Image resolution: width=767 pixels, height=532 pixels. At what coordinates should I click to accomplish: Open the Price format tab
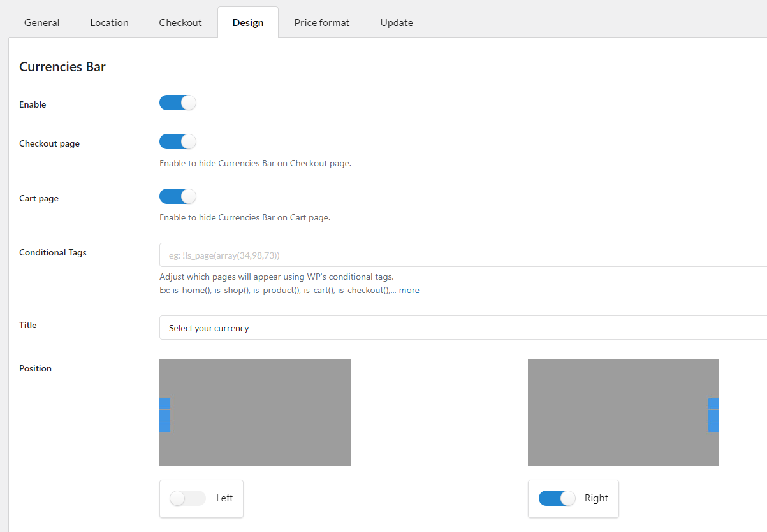point(322,23)
